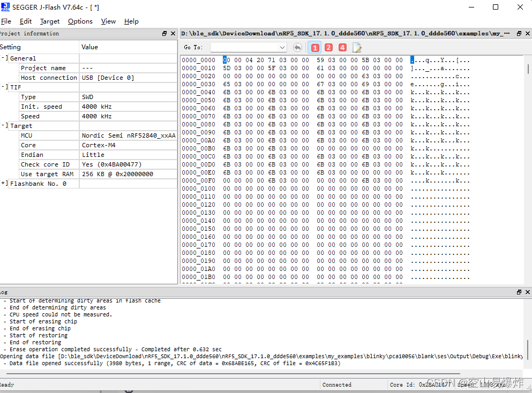532x393 pixels.
Task: Collapse the General settings group
Action: point(4,58)
